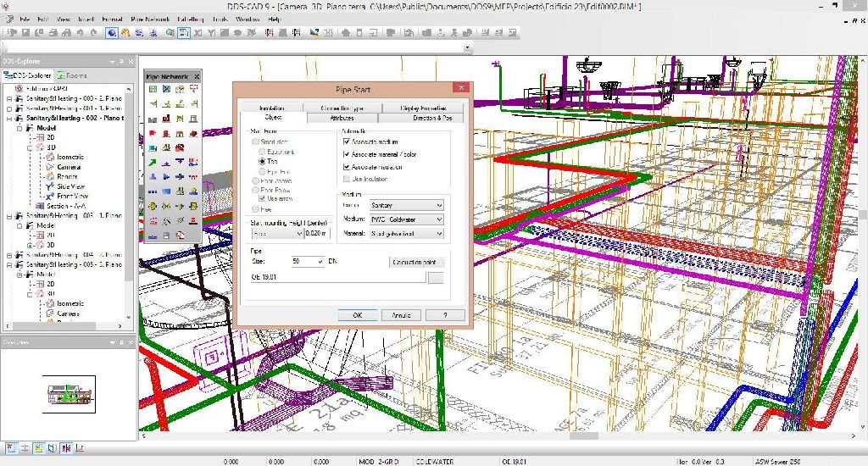Screen dimensions: 868x466
Task: Switch to the Attributes tab
Action: (342, 118)
